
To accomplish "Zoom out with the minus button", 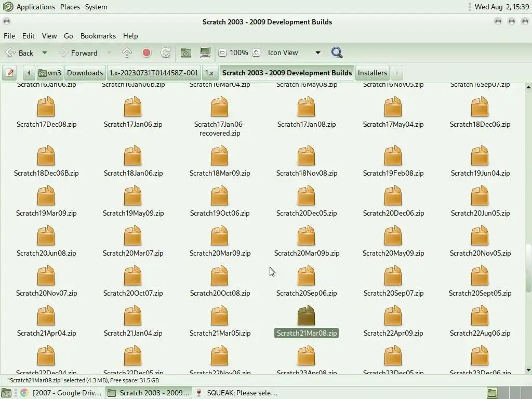I will coord(222,53).
